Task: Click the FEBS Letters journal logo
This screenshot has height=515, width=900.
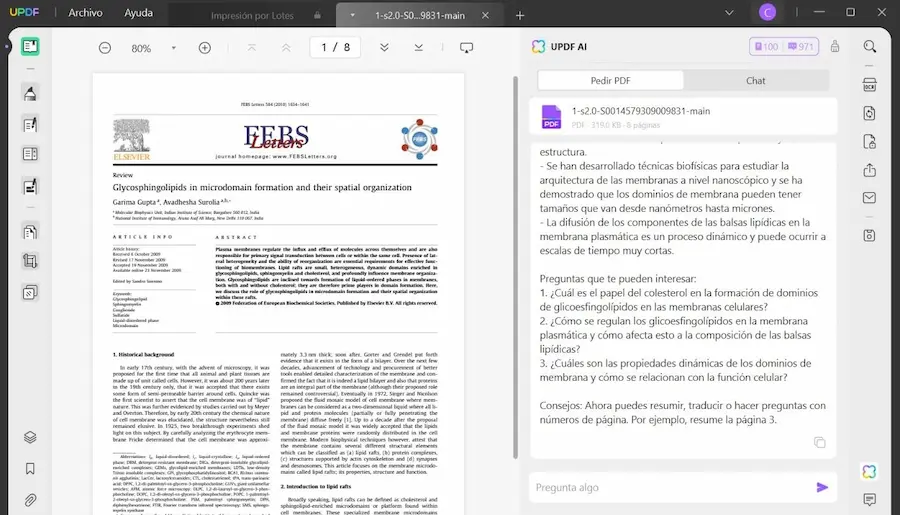Action: [276, 138]
